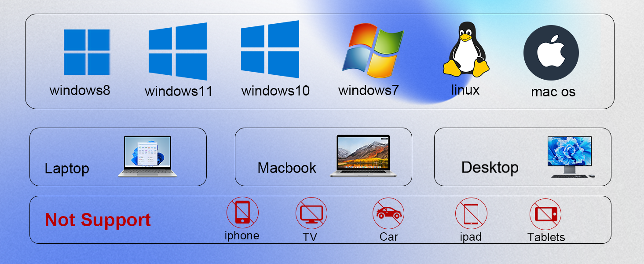Select the Linux penguin icon

click(x=466, y=49)
